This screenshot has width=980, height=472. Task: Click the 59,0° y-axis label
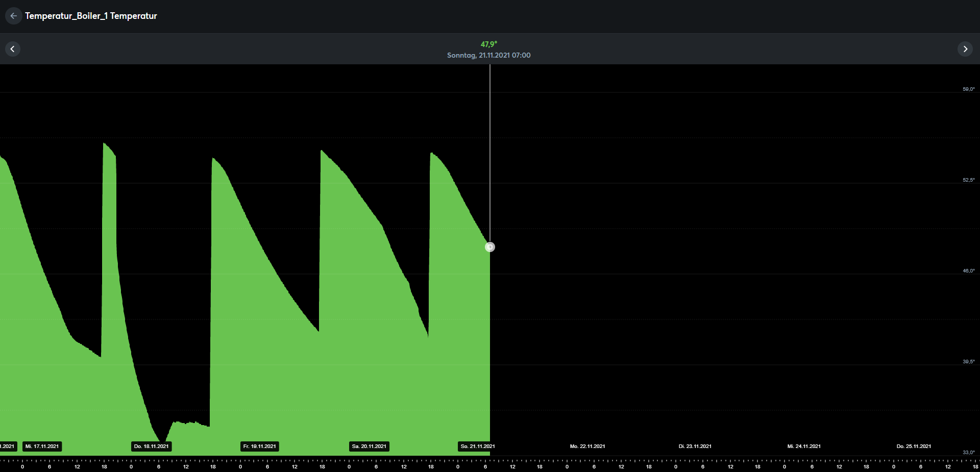[968, 89]
